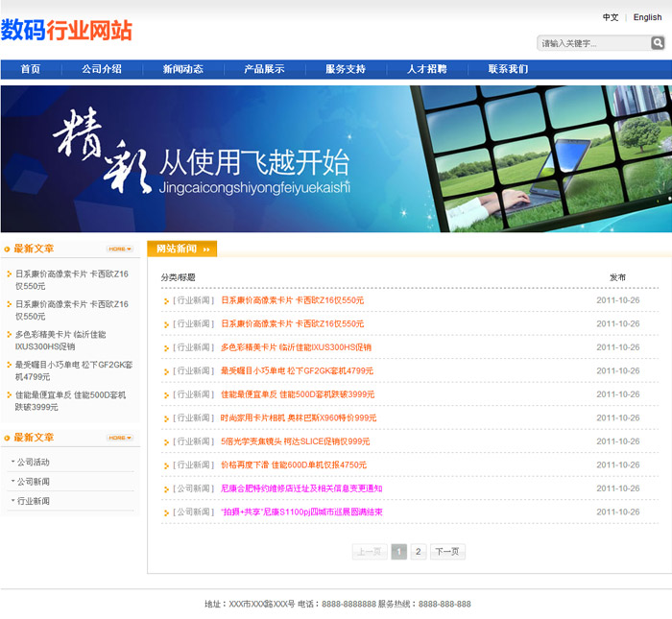Focus the 请输入关键字 search field

[x=592, y=43]
